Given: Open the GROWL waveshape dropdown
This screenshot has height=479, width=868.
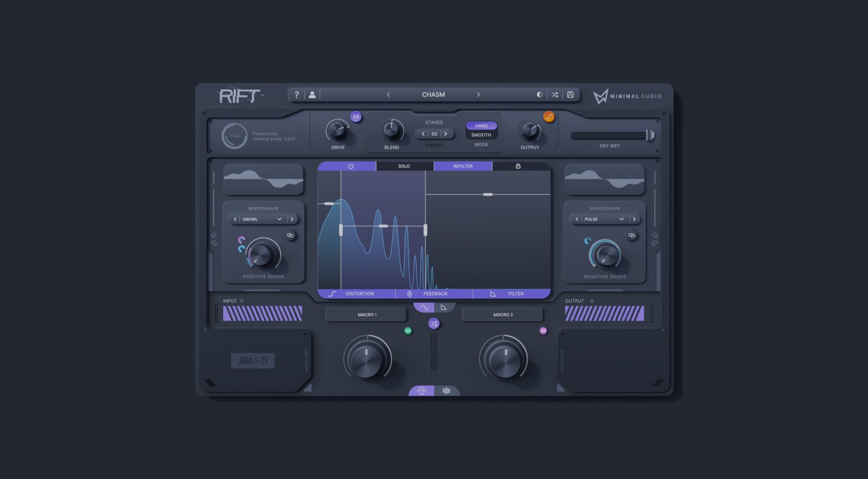Looking at the screenshot, I should click(263, 219).
